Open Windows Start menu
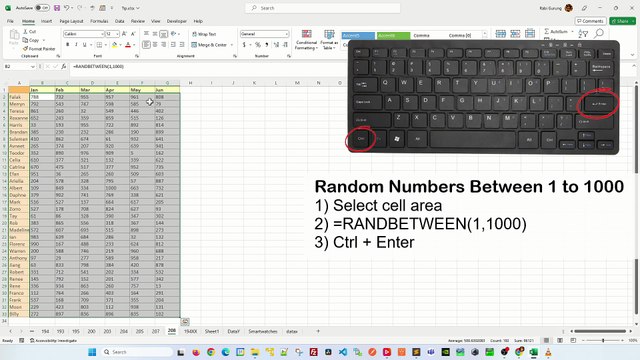 tap(92, 352)
